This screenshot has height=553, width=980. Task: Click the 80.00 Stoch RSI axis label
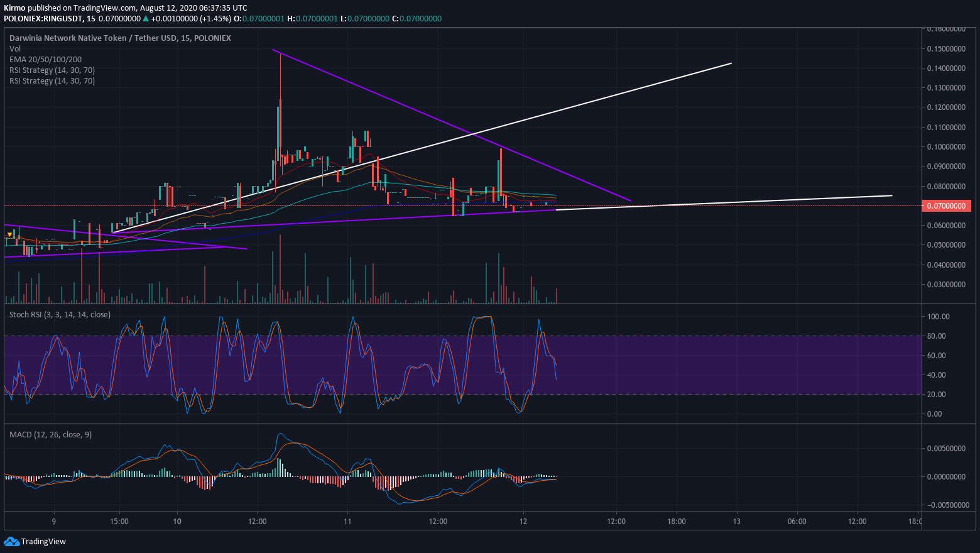click(x=937, y=336)
